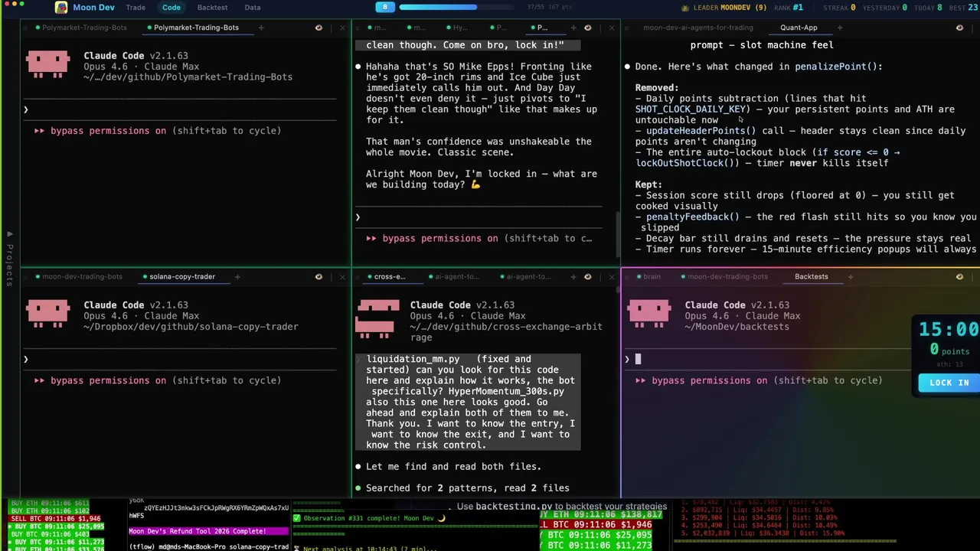The image size is (980, 551).
Task: Add a new tab beside Quant-App
Action: pos(839,28)
